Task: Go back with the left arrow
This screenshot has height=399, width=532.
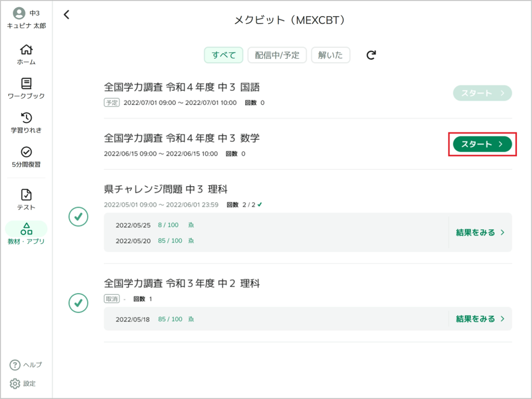Action: 67,14
